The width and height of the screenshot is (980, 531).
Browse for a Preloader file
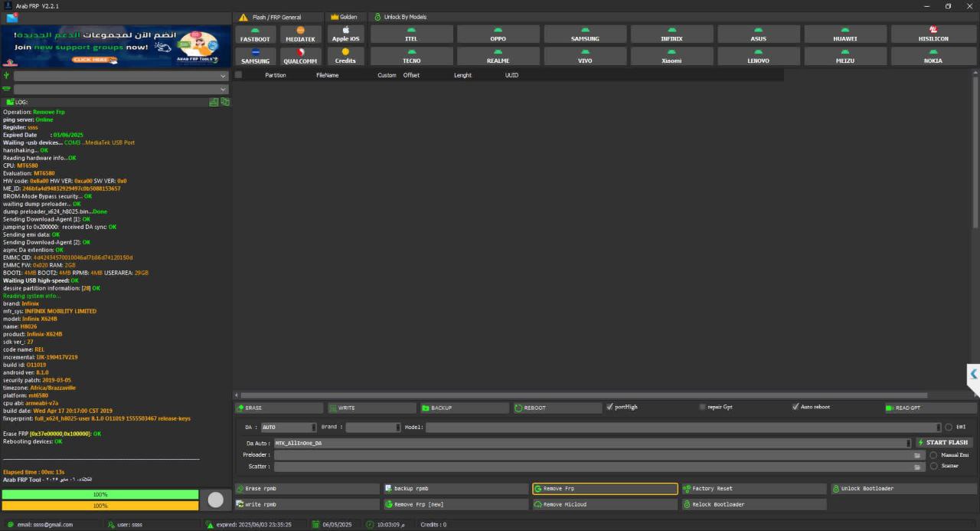coord(919,455)
